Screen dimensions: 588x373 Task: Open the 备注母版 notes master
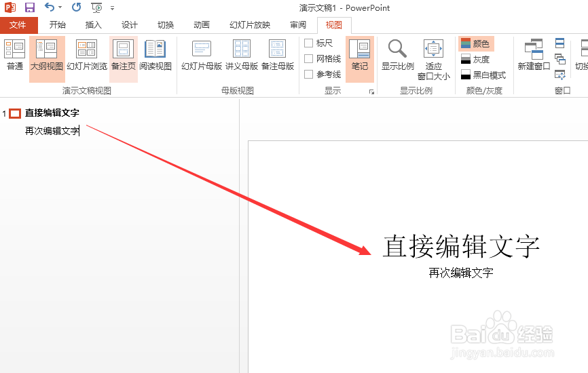tap(278, 56)
